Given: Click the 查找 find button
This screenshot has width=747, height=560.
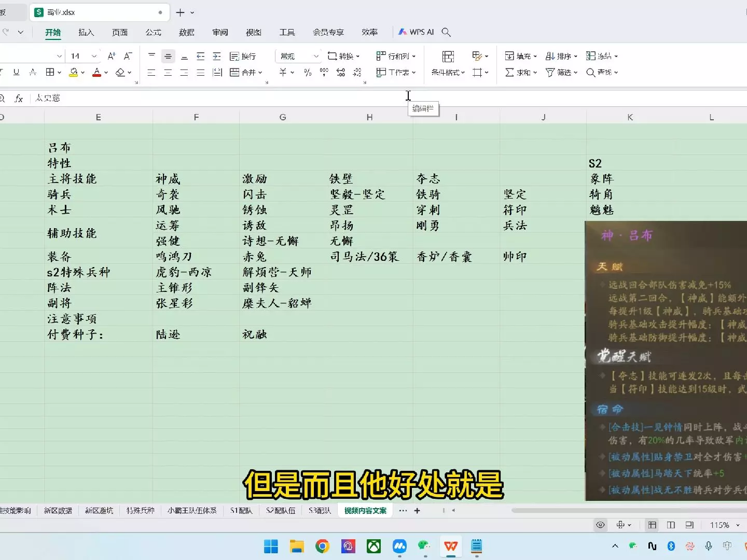Looking at the screenshot, I should coord(602,73).
